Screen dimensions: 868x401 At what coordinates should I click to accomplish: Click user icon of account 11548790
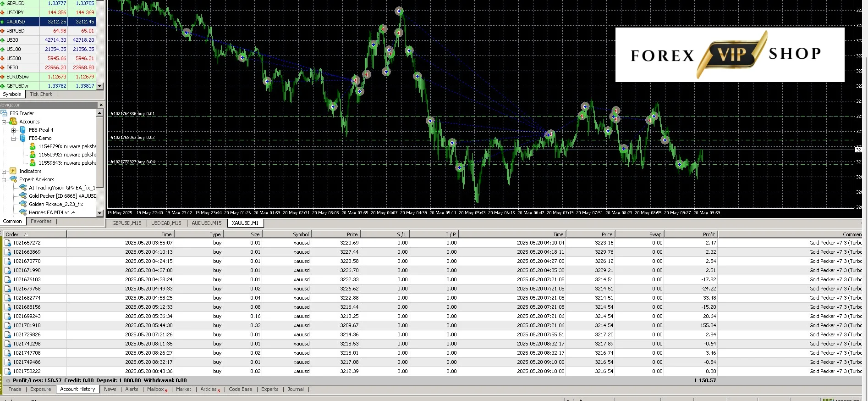(33, 146)
